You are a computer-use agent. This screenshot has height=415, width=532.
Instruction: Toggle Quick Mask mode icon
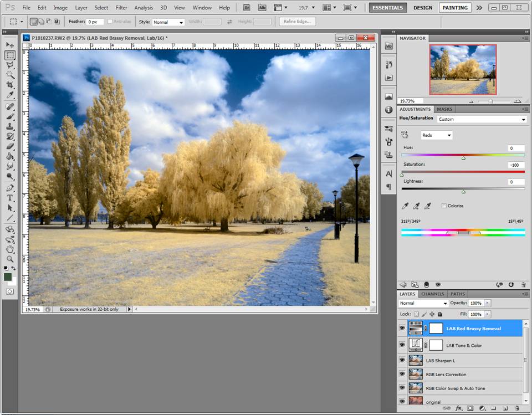click(x=10, y=291)
